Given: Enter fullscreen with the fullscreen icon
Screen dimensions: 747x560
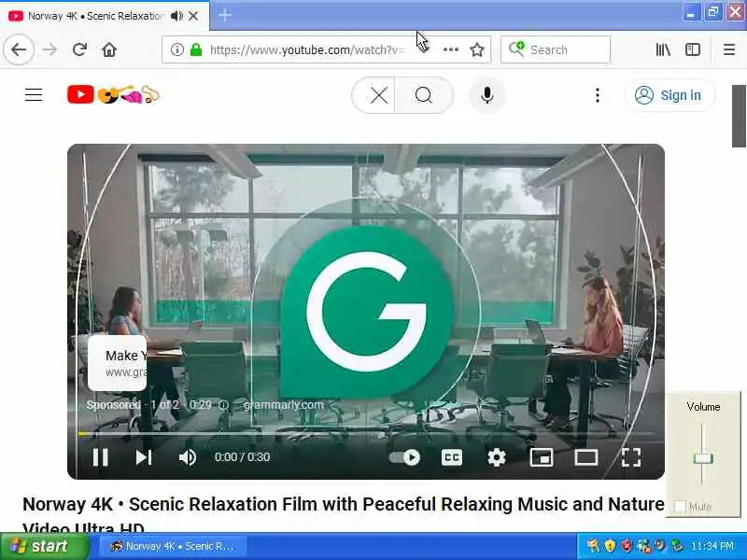Looking at the screenshot, I should click(x=631, y=457).
